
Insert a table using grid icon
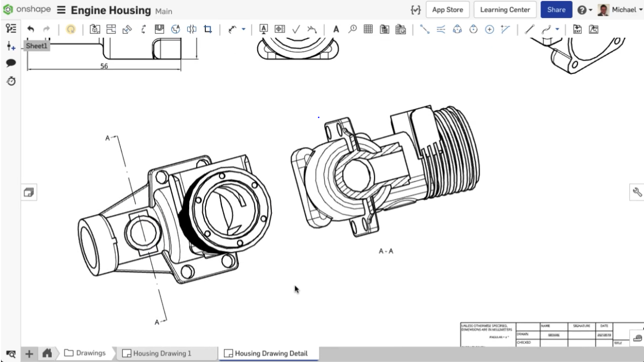click(x=368, y=30)
